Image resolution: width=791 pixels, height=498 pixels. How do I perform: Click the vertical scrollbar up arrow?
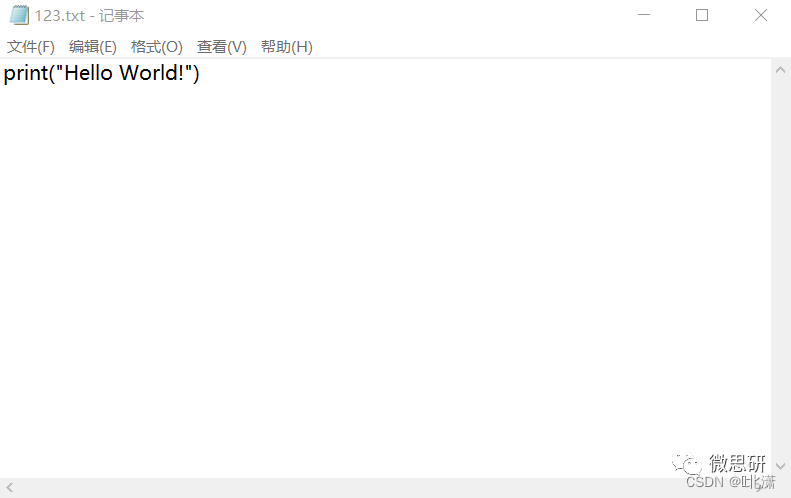pyautogui.click(x=780, y=68)
